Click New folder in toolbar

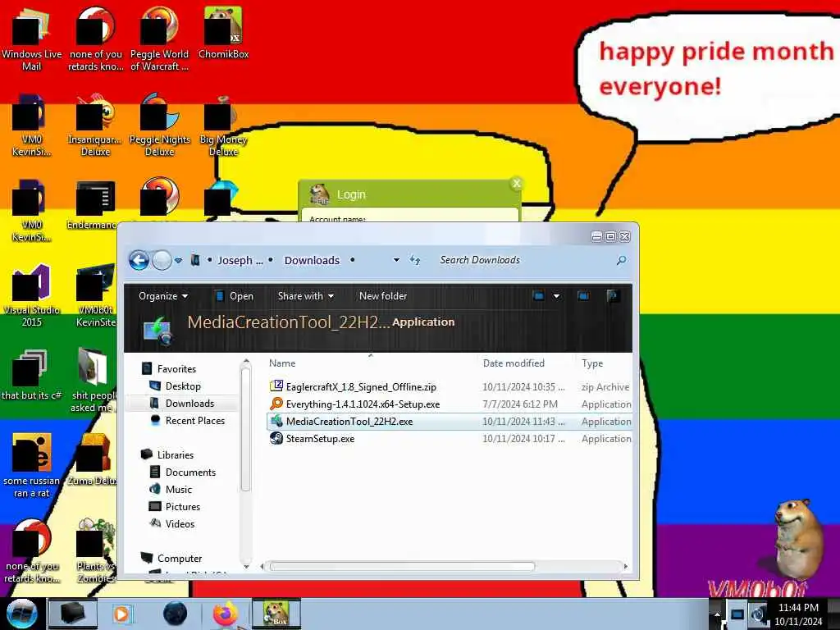click(383, 296)
